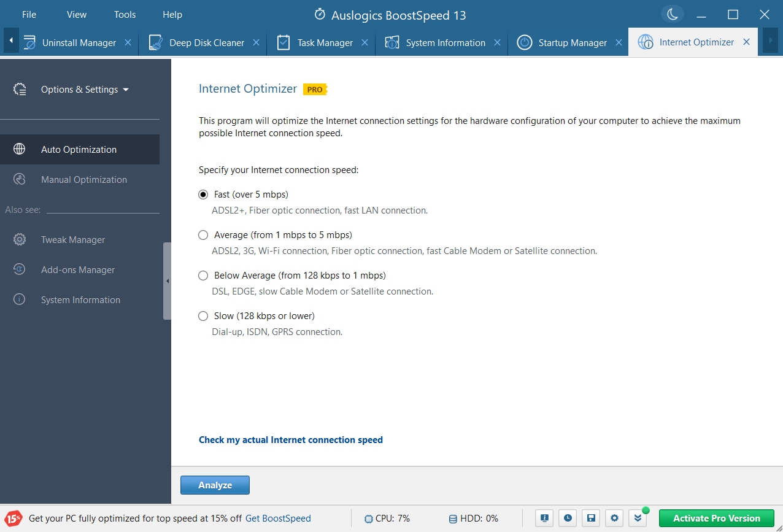Viewport: 783px width, 532px height.
Task: Close the Task Manager tab
Action: (364, 42)
